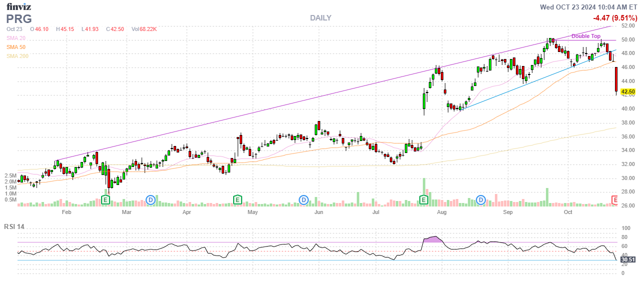Click the earnings marker in late April

click(238, 200)
